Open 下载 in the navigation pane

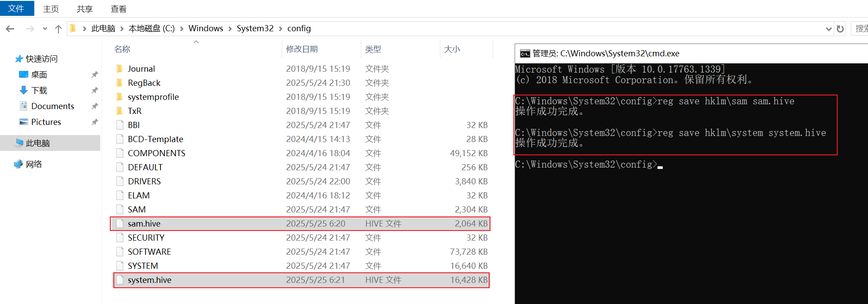point(39,90)
